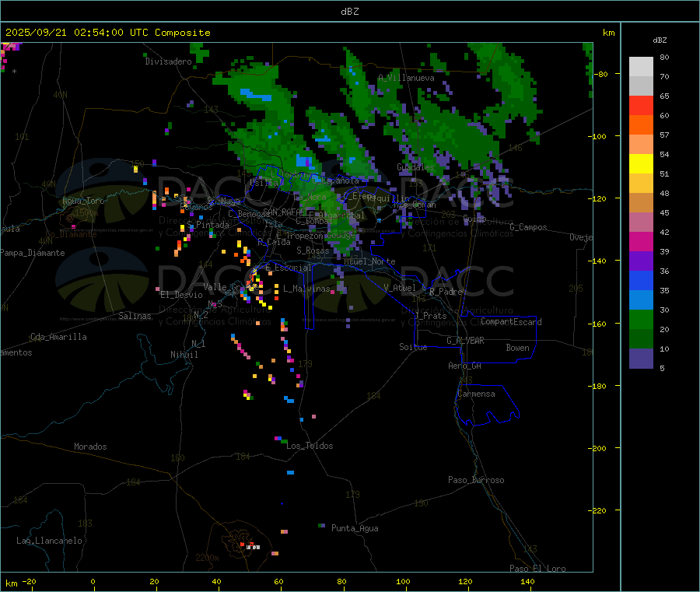The image size is (700, 592).
Task: Select the dark green 10-20 dBZ legend swatch
Action: pyautogui.click(x=641, y=339)
